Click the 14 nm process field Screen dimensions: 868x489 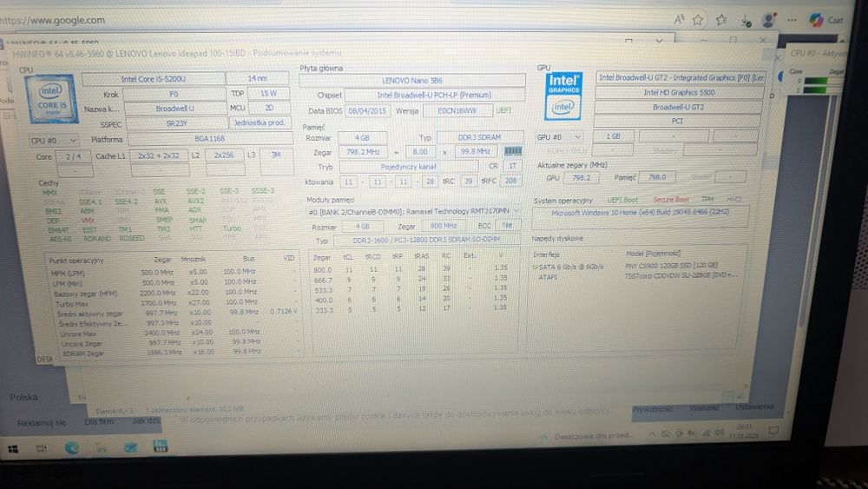(x=258, y=79)
